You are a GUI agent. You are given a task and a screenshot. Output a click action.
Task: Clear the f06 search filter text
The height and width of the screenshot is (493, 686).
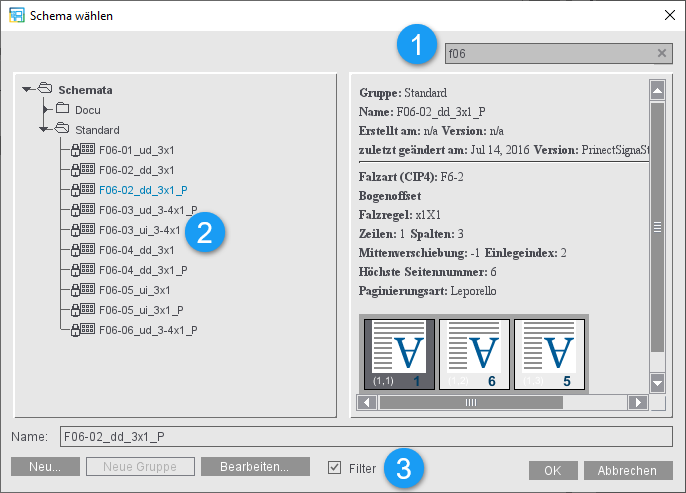pyautogui.click(x=662, y=53)
